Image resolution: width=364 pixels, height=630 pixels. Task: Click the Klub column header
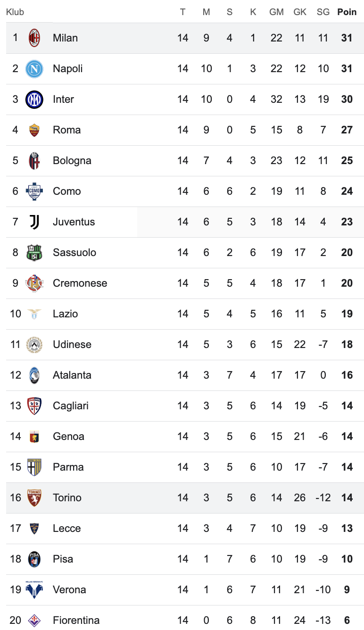click(x=15, y=12)
